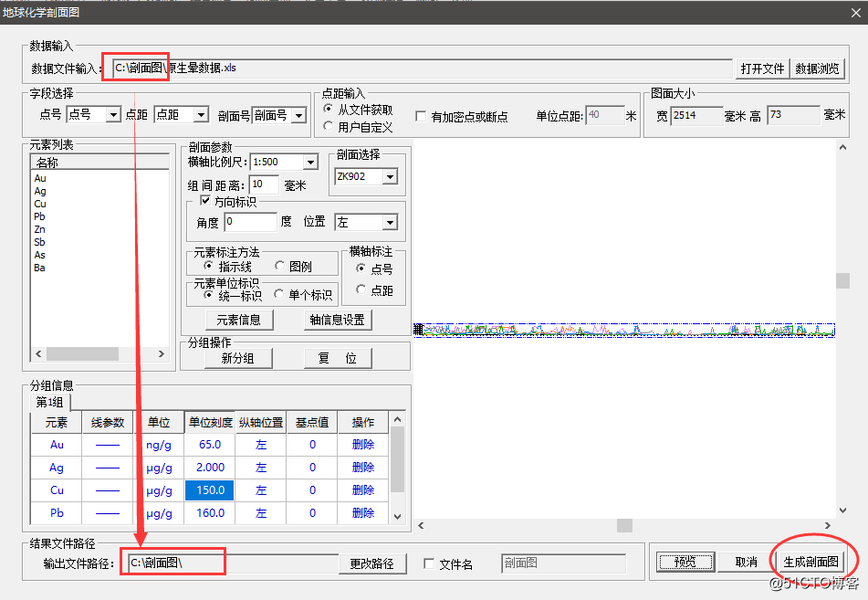This screenshot has width=868, height=600.
Task: Select Au in the element list
Action: pyautogui.click(x=40, y=178)
